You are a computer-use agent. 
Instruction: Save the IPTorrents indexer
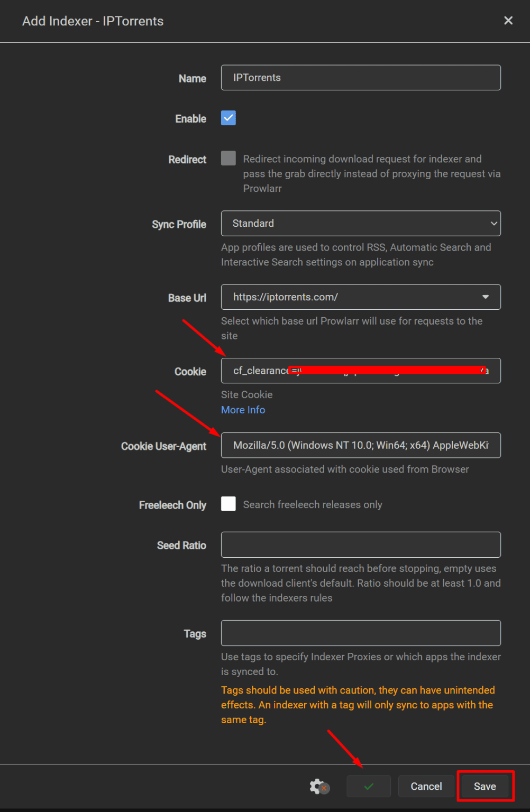(x=485, y=786)
